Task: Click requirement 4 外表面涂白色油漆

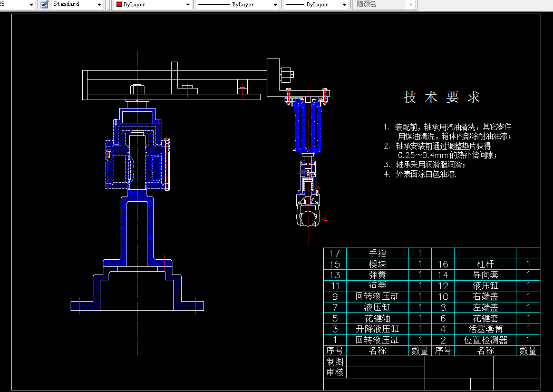Action: [x=420, y=174]
